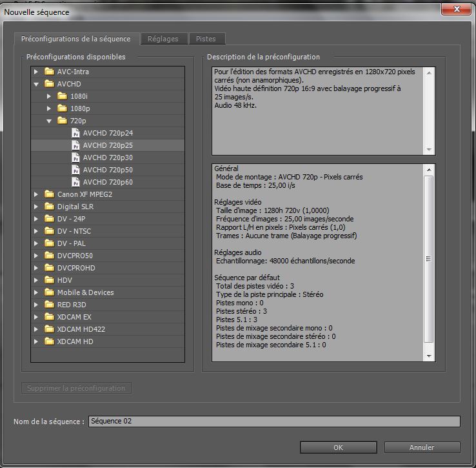Click the DVCPROHD folder icon
The height and width of the screenshot is (468, 476).
click(x=49, y=267)
